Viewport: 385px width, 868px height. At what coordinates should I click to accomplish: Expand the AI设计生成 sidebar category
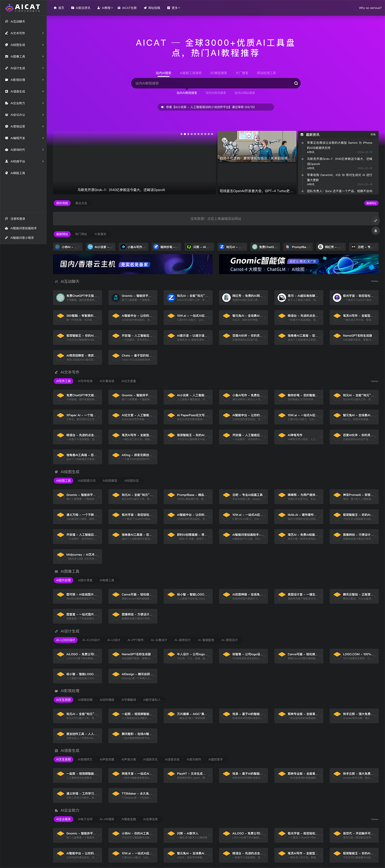tap(43, 68)
